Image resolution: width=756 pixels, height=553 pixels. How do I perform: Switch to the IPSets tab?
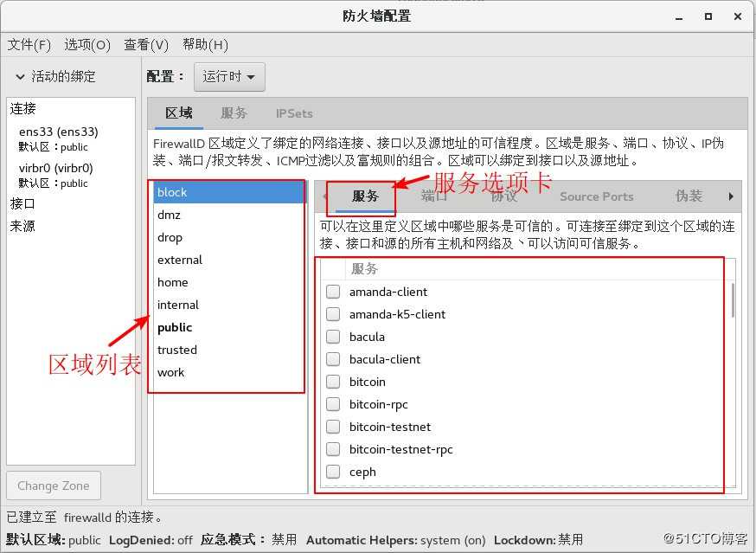coord(294,113)
